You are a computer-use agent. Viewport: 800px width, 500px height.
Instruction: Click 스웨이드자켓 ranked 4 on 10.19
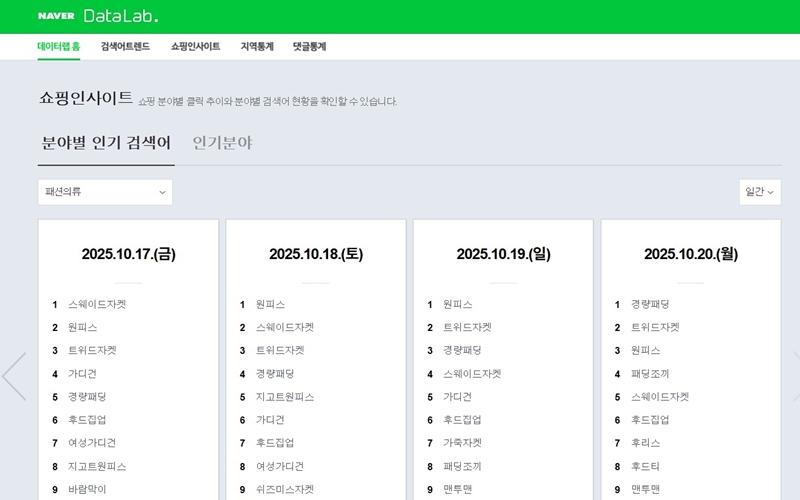[x=472, y=374]
